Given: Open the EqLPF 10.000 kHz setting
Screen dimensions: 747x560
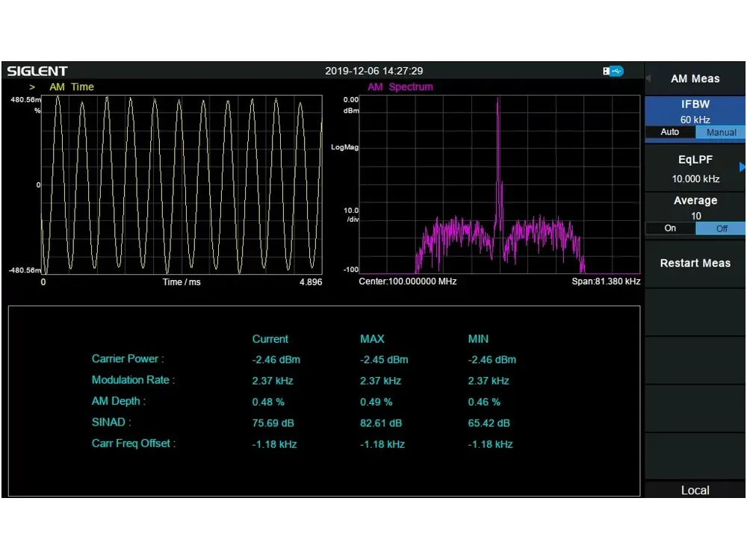Looking at the screenshot, I should [695, 169].
